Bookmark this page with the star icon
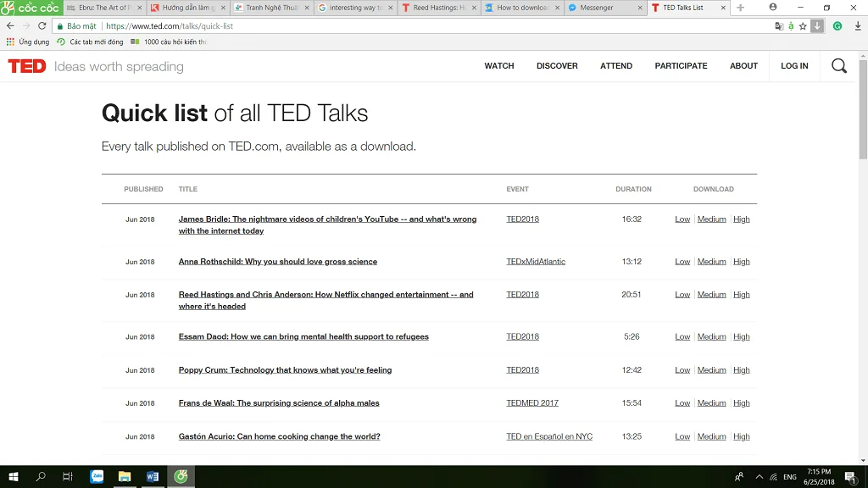 (803, 26)
